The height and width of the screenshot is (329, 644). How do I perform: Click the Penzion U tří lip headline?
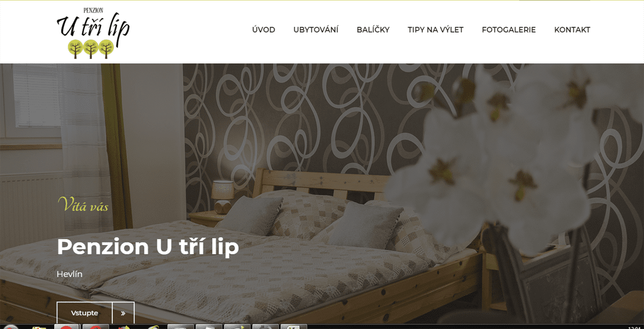tap(148, 247)
